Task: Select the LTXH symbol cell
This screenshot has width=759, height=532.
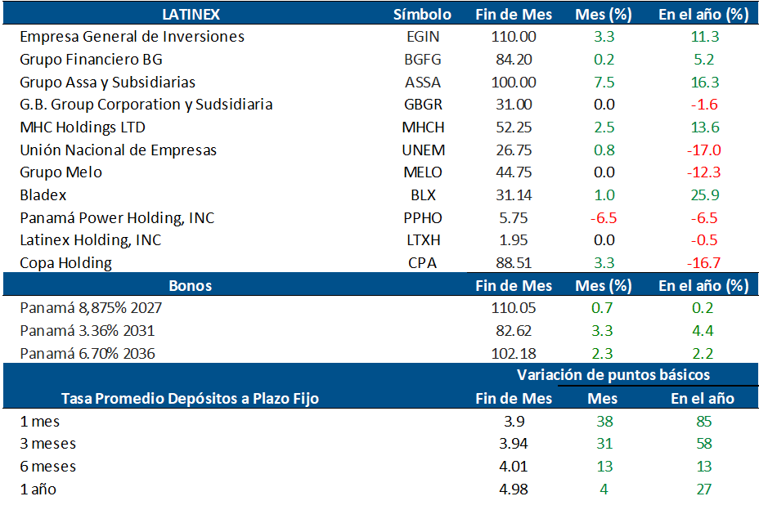Action: pos(423,240)
